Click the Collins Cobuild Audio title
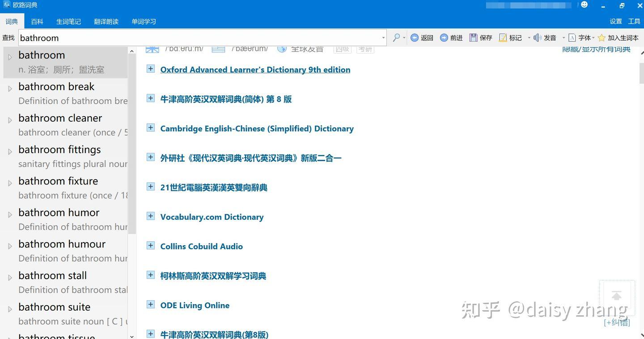The width and height of the screenshot is (644, 339). pyautogui.click(x=202, y=247)
